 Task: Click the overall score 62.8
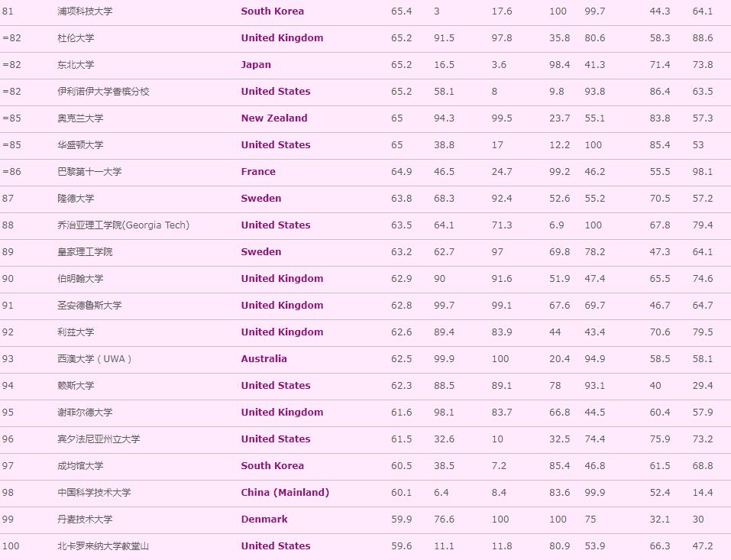[x=401, y=306]
